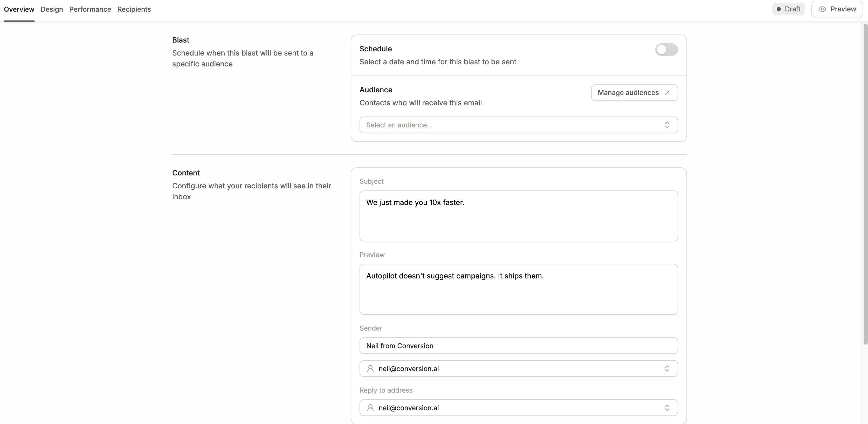The width and height of the screenshot is (868, 424).
Task: Click into the Subject text field
Action: point(518,216)
